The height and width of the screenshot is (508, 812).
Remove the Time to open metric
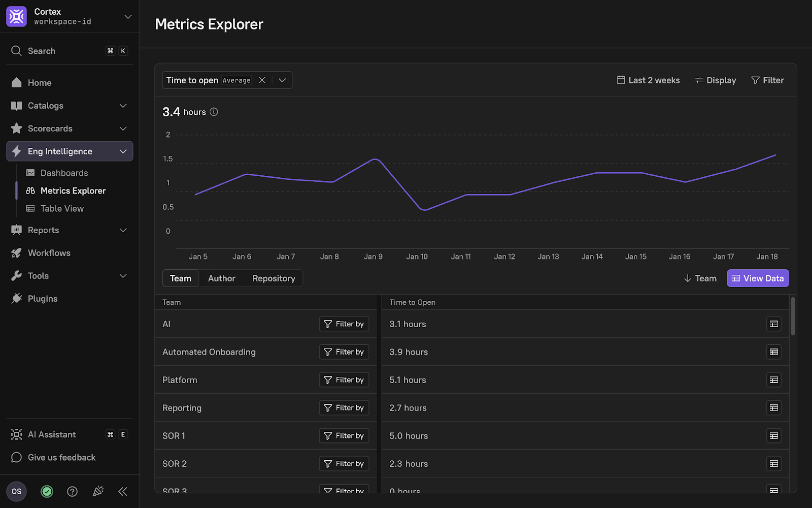[x=262, y=80]
